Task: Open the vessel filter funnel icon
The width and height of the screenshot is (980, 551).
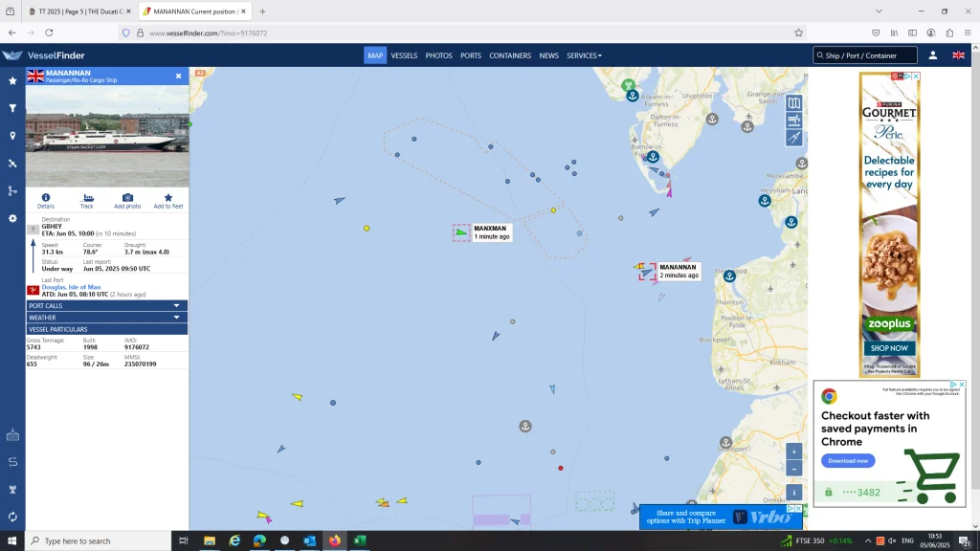Action: 12,108
